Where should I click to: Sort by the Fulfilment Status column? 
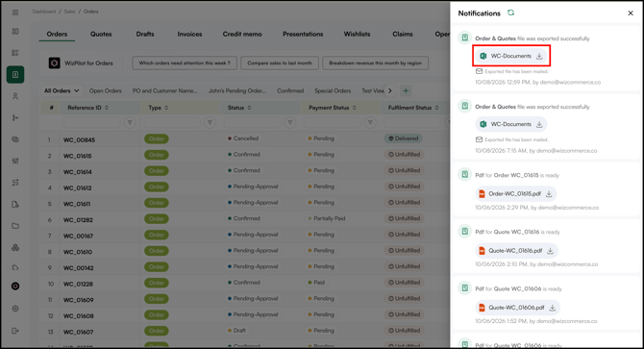436,108
